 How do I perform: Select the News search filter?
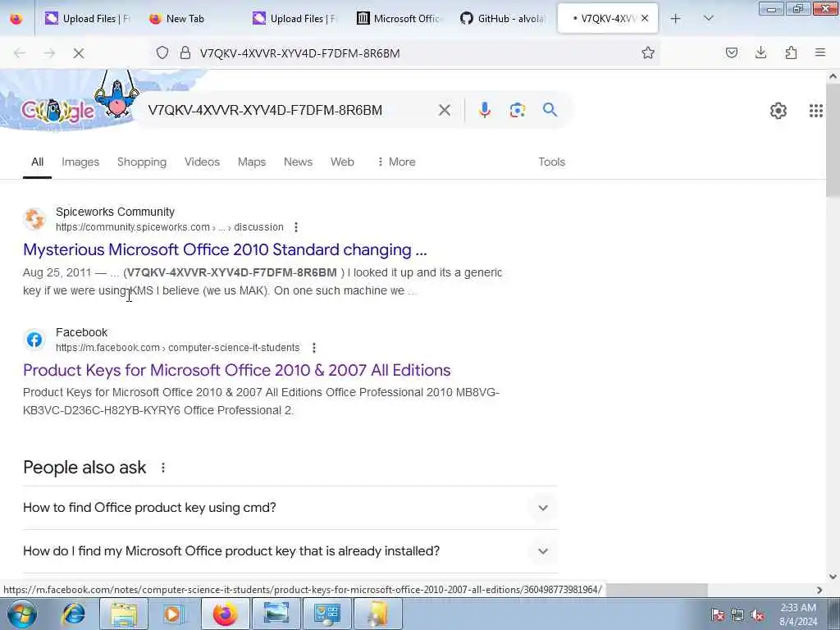pyautogui.click(x=298, y=162)
